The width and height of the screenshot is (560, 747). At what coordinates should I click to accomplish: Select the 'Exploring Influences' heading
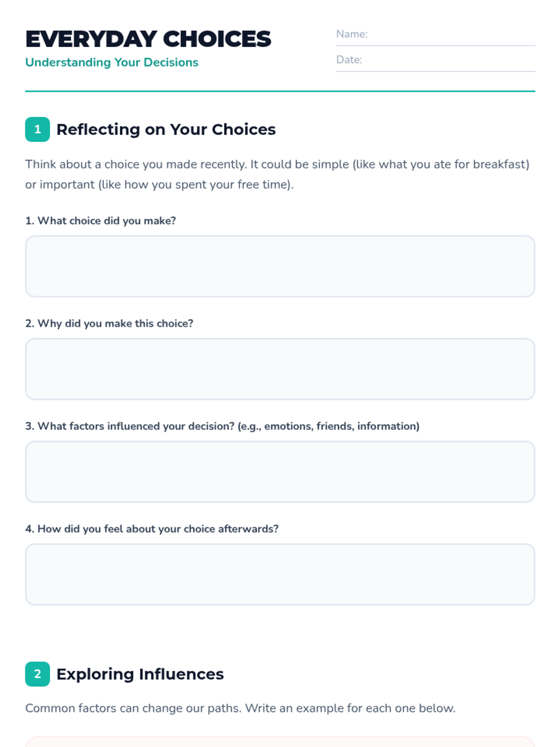tap(140, 674)
